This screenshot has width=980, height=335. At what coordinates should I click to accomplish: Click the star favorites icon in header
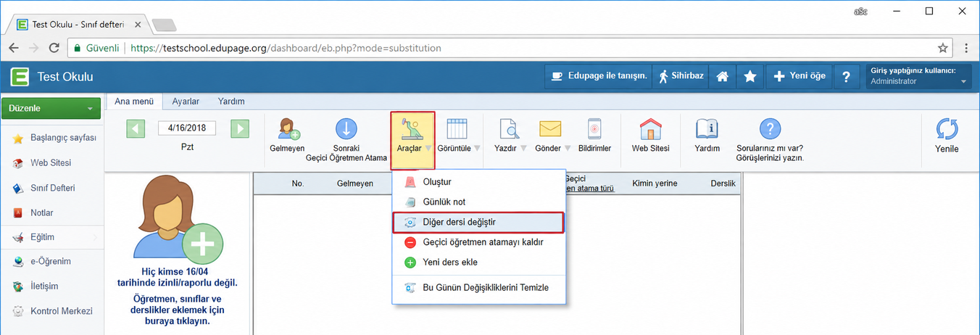pos(750,76)
